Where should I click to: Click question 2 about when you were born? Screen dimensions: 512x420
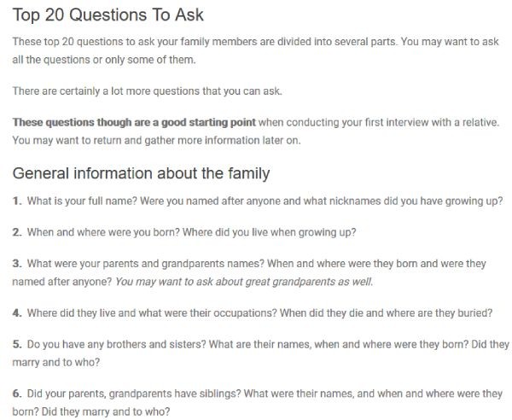tap(184, 232)
